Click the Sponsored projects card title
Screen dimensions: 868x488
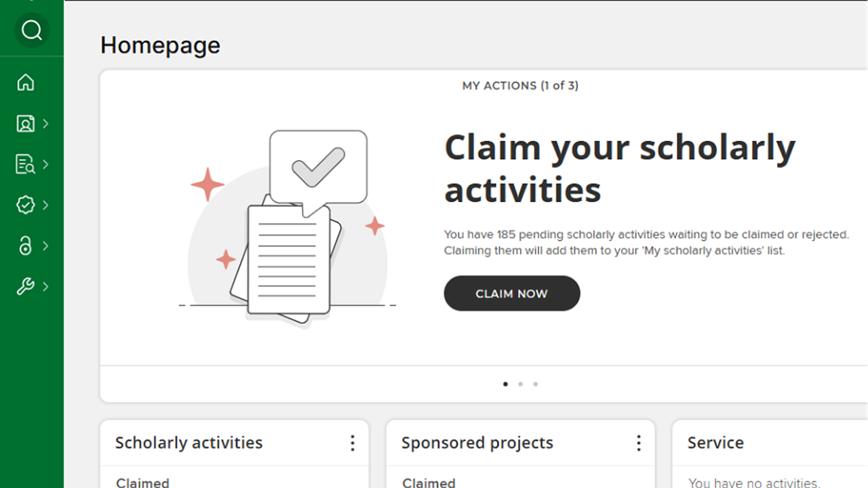477,443
